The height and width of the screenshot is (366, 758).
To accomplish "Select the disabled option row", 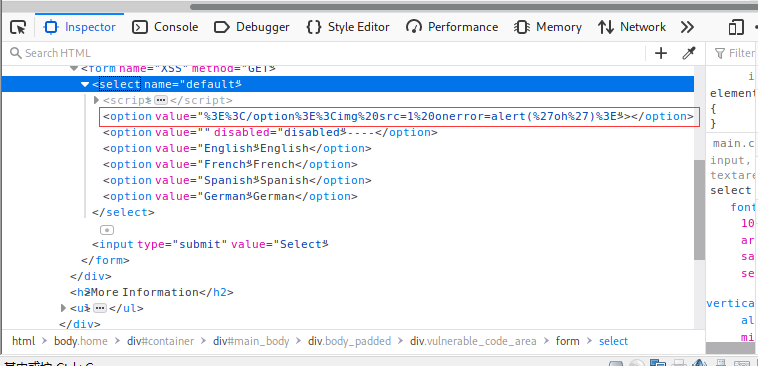I will coord(270,132).
